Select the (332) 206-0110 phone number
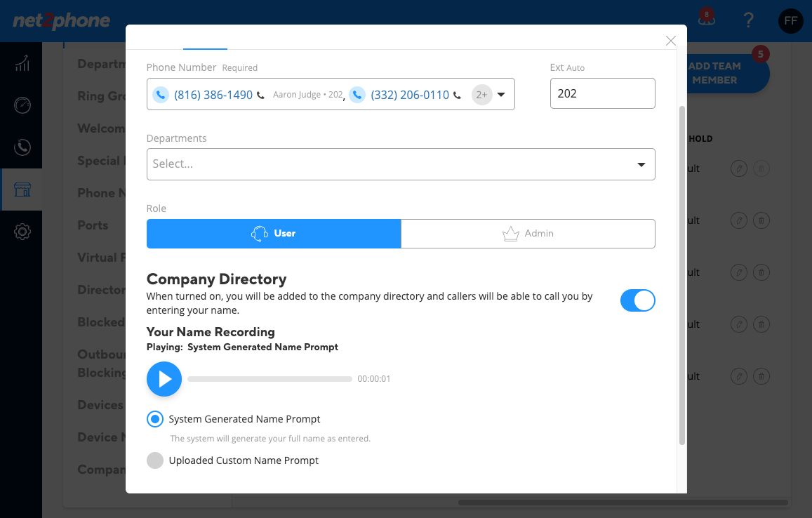Image resolution: width=812 pixels, height=518 pixels. (x=410, y=95)
